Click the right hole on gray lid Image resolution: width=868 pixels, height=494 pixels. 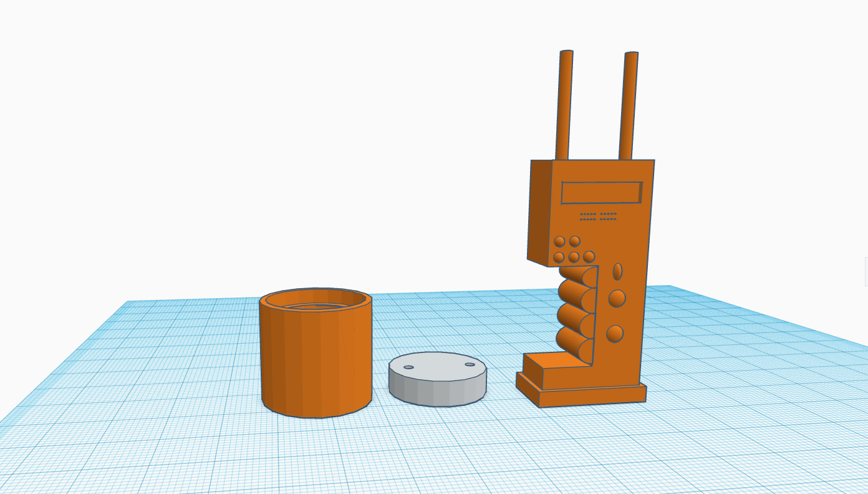tap(470, 364)
